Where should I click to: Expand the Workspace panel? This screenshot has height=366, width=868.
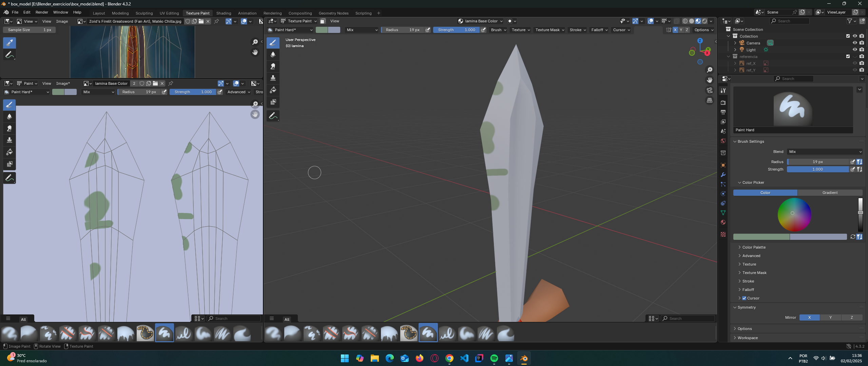747,338
